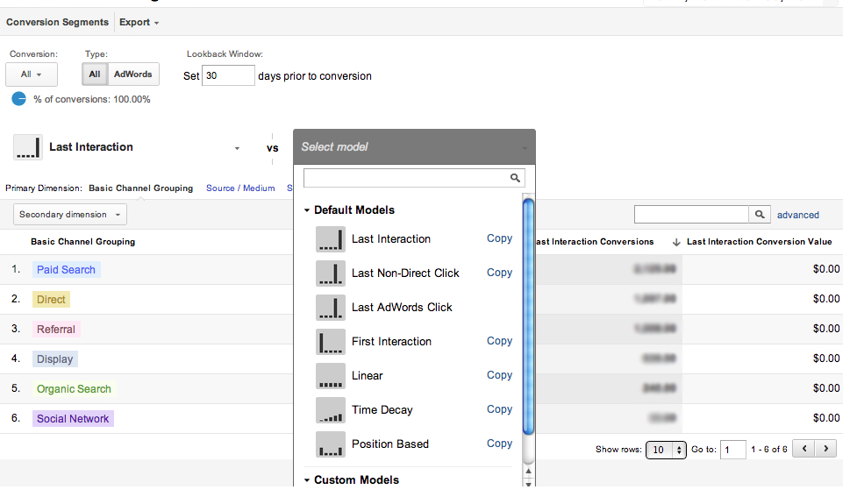857x504 pixels.
Task: Open the Export menu
Action: click(139, 22)
